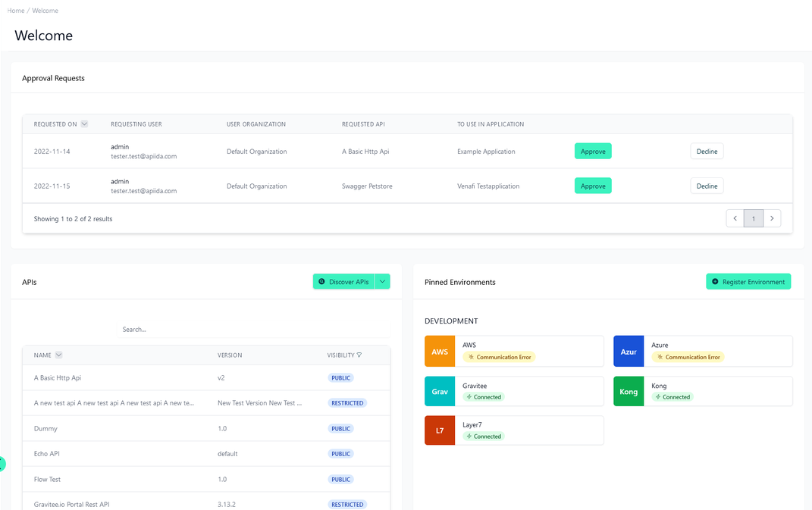Open the Home breadcrumb link
The image size is (812, 510).
point(15,11)
